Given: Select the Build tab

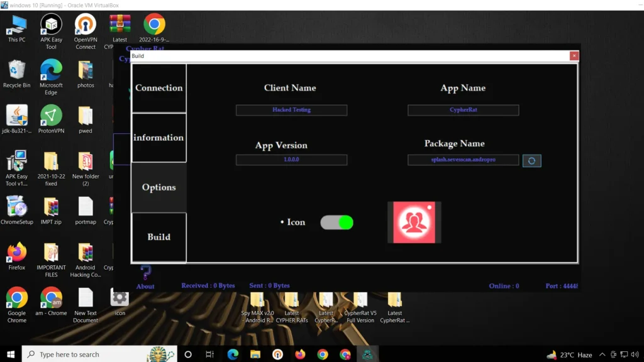Looking at the screenshot, I should 159,237.
